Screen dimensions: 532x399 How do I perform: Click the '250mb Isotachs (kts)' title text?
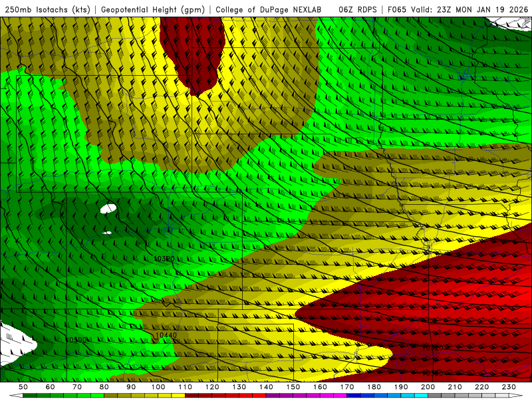coord(48,9)
